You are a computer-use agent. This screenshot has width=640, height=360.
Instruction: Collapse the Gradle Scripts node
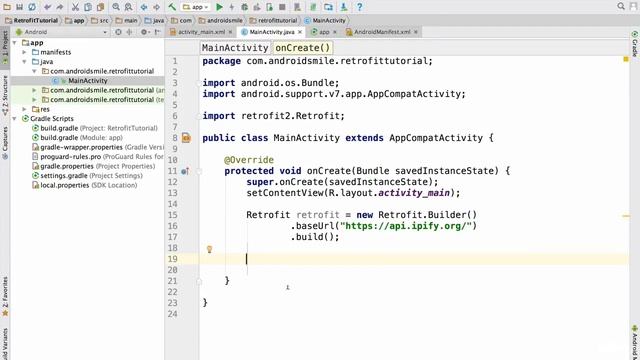pyautogui.click(x=15, y=119)
